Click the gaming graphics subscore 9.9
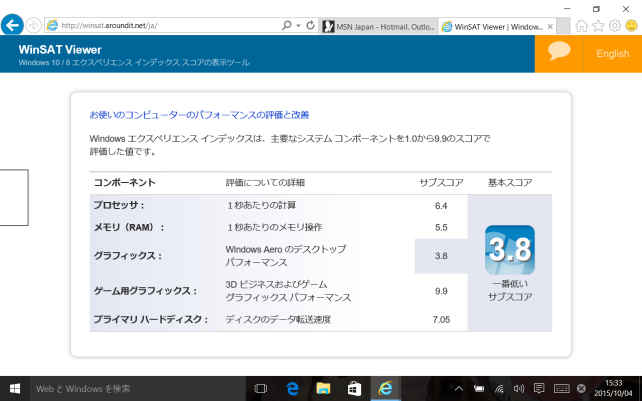This screenshot has width=642, height=401. tap(441, 291)
